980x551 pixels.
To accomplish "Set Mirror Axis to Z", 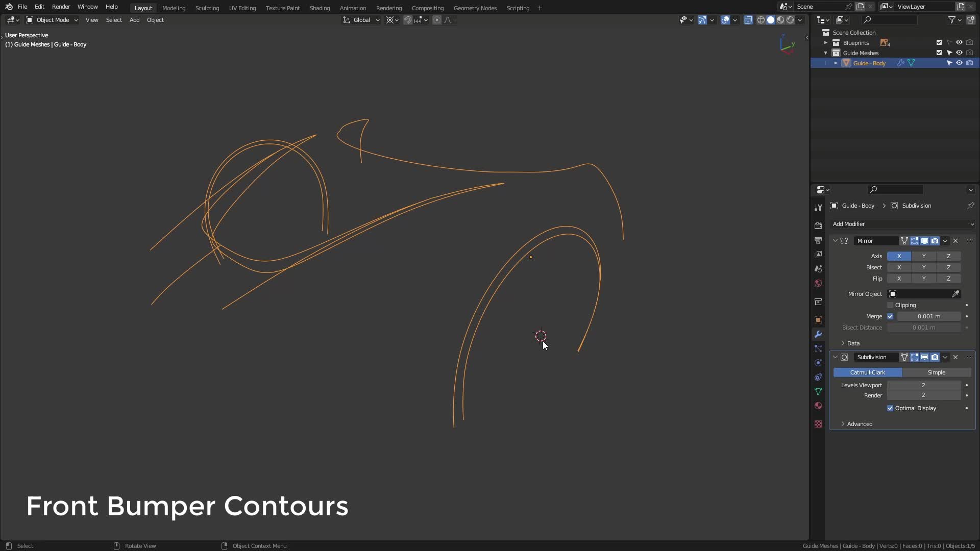I will 948,256.
